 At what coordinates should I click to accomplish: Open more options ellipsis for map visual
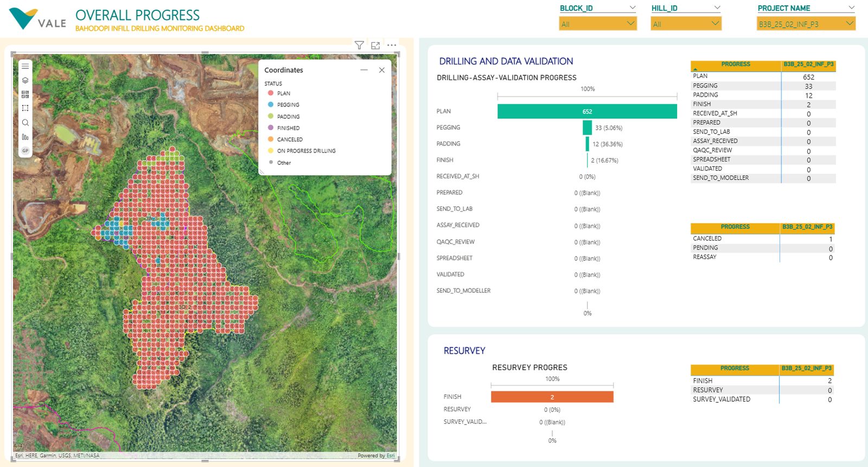coord(392,45)
